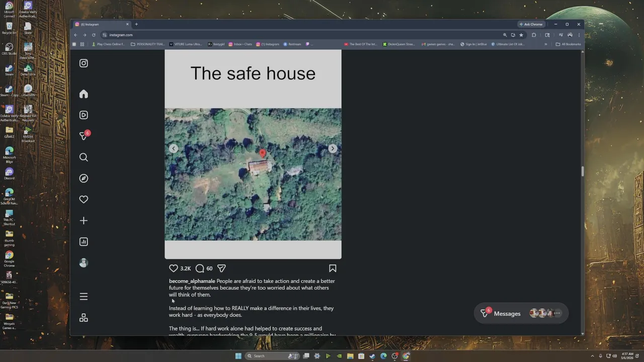Open Search in the Instagram sidebar
The image size is (644, 362).
click(84, 157)
